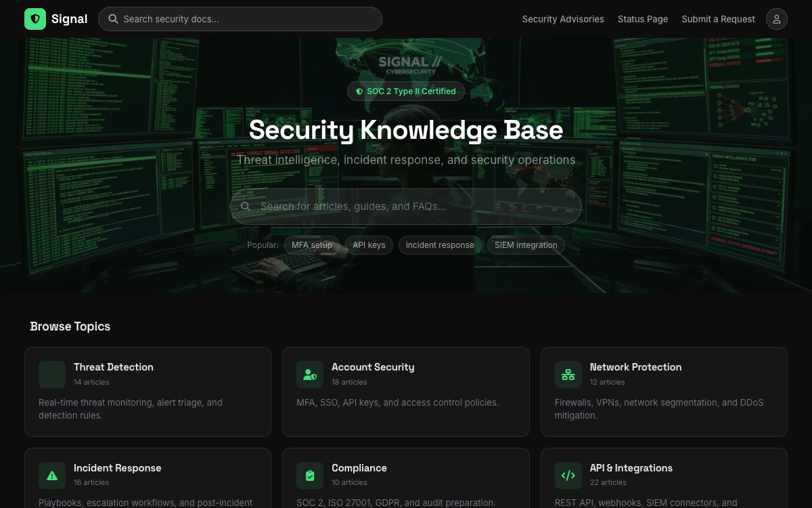Open Submit a Request in header

point(719,19)
